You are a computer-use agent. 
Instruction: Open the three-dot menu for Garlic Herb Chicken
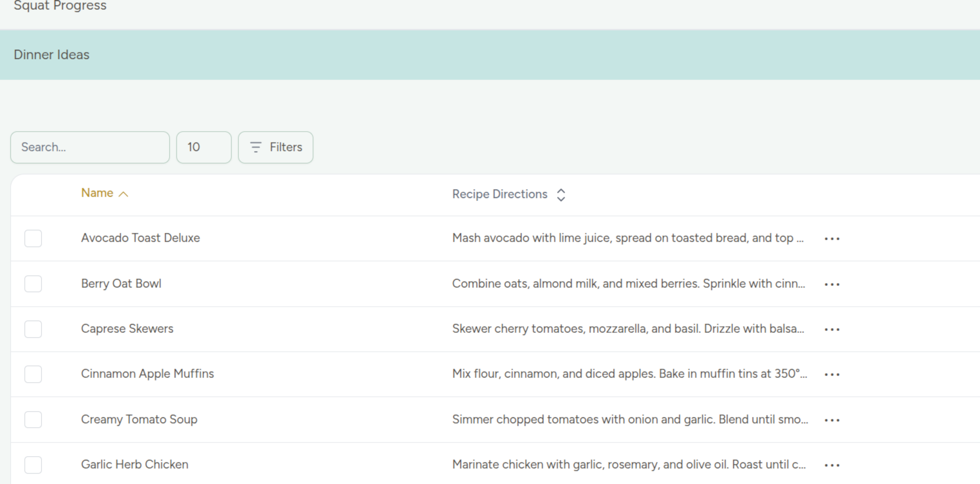coord(832,465)
